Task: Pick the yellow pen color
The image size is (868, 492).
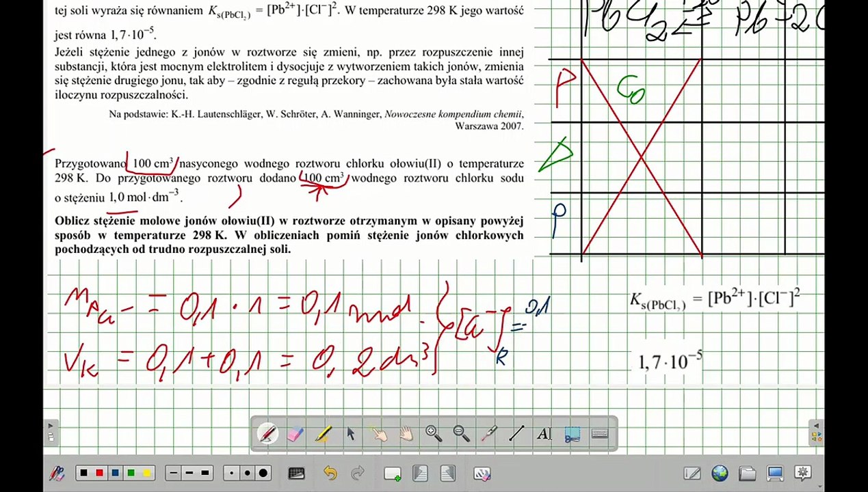Action: 146,473
